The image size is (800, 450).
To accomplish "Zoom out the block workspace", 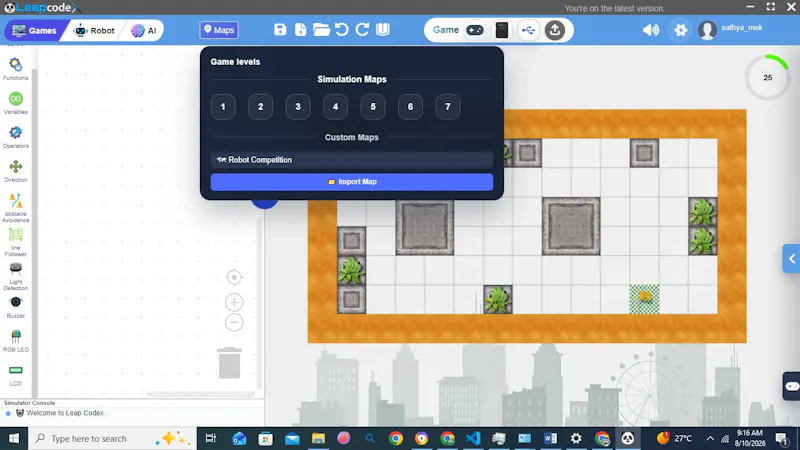I will tap(234, 322).
